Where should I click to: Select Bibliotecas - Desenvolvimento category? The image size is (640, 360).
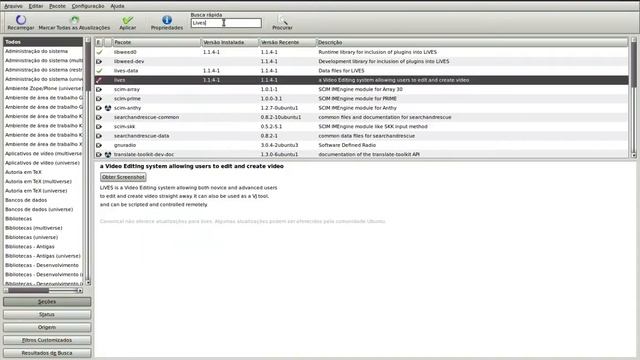pyautogui.click(x=43, y=265)
